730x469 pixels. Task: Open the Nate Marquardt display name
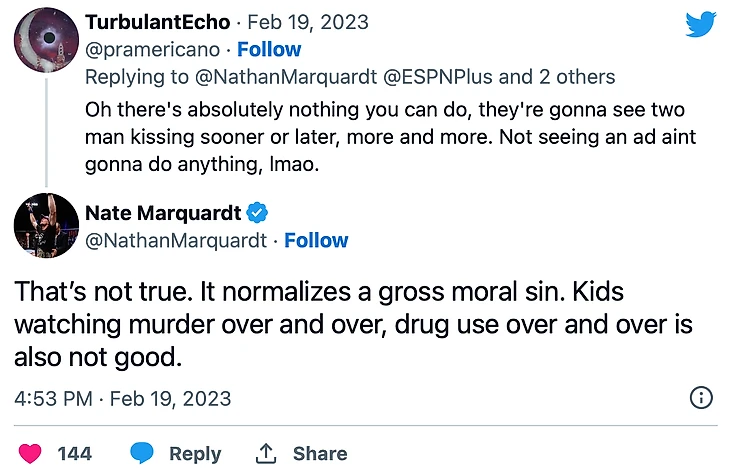[163, 213]
